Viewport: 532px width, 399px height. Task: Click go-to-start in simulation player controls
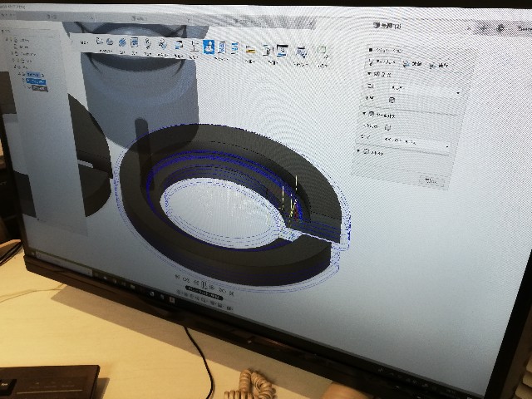tap(177, 277)
